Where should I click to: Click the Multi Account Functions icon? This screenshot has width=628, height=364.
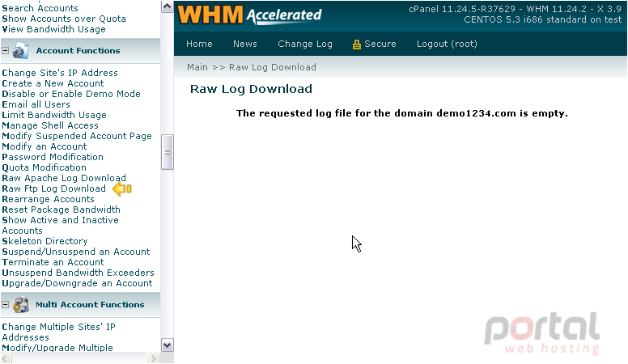20,305
